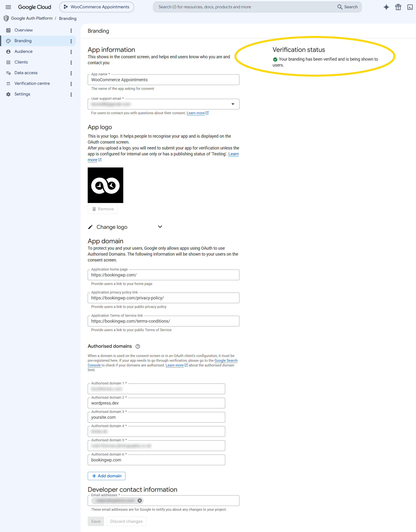Screen dimensions: 416x532
Task: Edit the Application privacy policy link field
Action: pyautogui.click(x=163, y=298)
